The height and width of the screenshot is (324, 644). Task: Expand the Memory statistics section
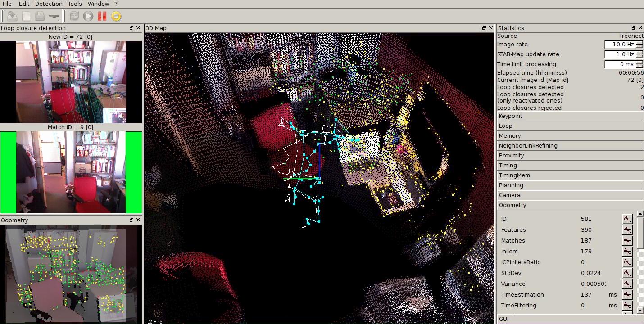click(x=570, y=136)
